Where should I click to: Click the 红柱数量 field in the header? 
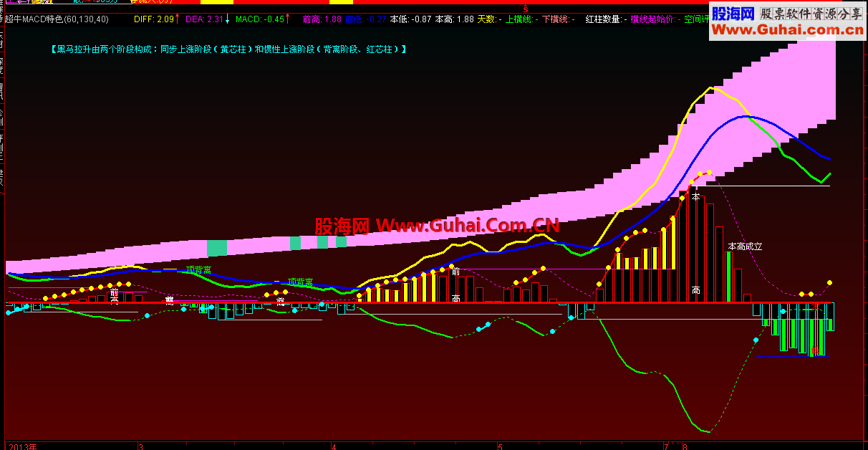coord(607,19)
